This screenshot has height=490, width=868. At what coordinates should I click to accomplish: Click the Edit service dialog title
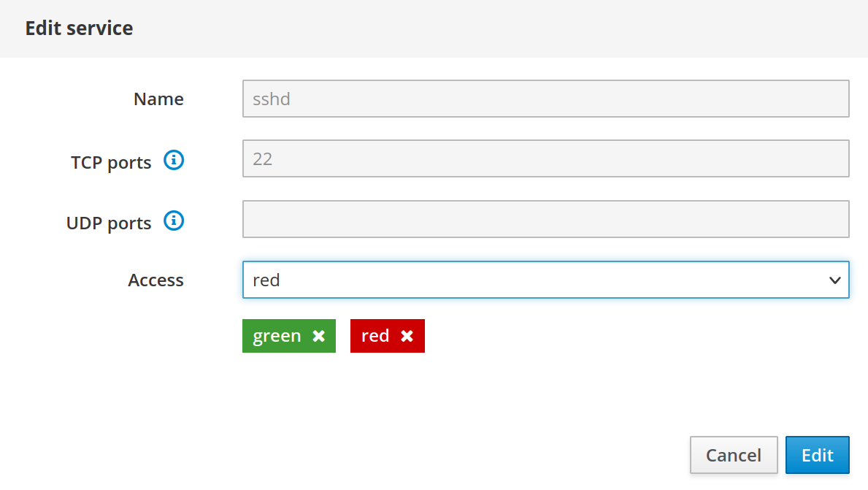pyautogui.click(x=79, y=28)
